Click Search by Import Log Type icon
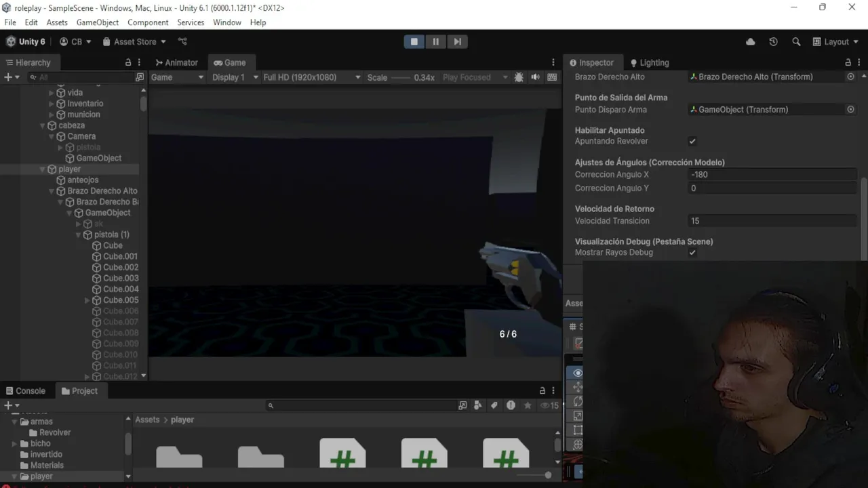 coord(511,405)
